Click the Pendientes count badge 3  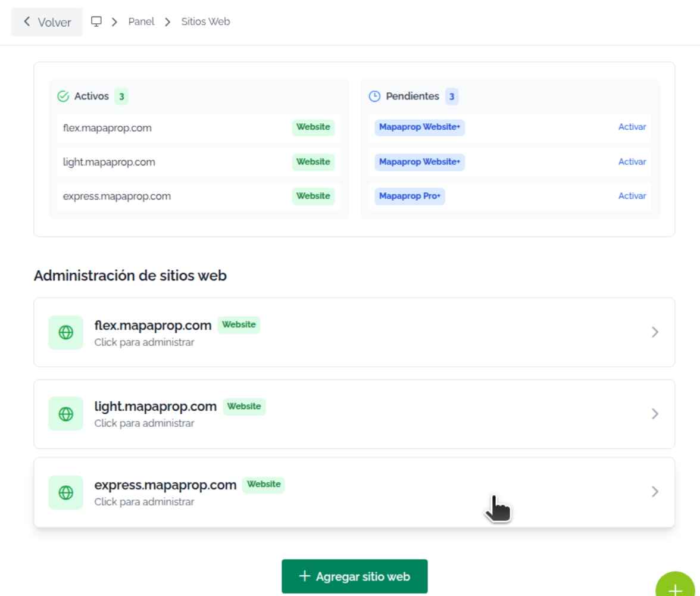click(452, 96)
